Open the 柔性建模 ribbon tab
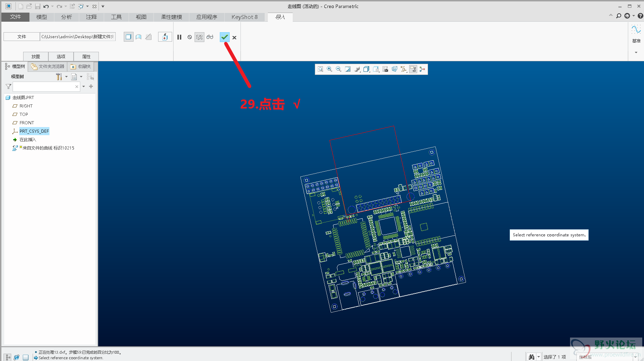The height and width of the screenshot is (361, 644). point(171,17)
